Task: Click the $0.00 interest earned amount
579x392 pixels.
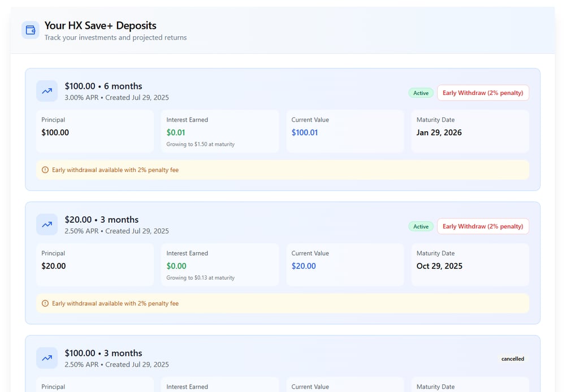Action: point(176,266)
